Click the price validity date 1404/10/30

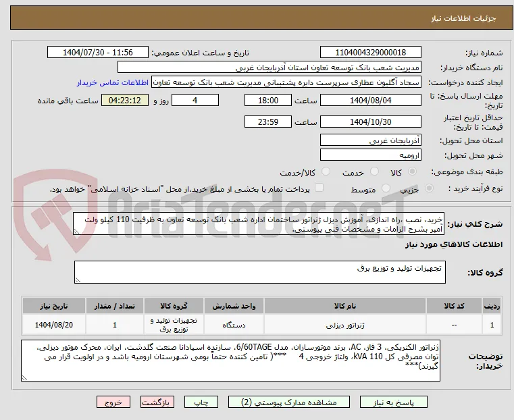pyautogui.click(x=370, y=122)
